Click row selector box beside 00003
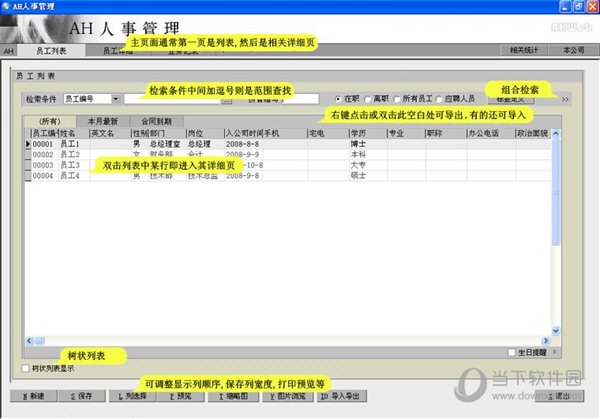 tap(28, 165)
